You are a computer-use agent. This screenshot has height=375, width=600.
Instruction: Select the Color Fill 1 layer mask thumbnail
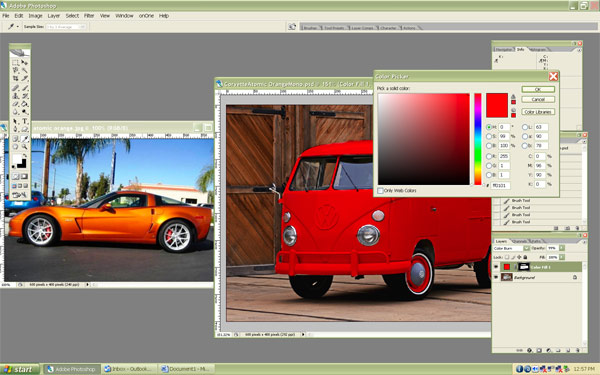coord(523,267)
